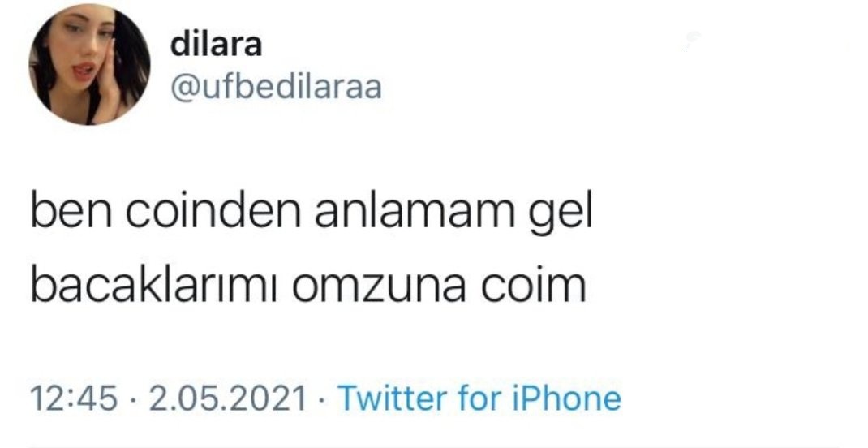
Task: Click the word coinden in tweet
Action: (213, 213)
